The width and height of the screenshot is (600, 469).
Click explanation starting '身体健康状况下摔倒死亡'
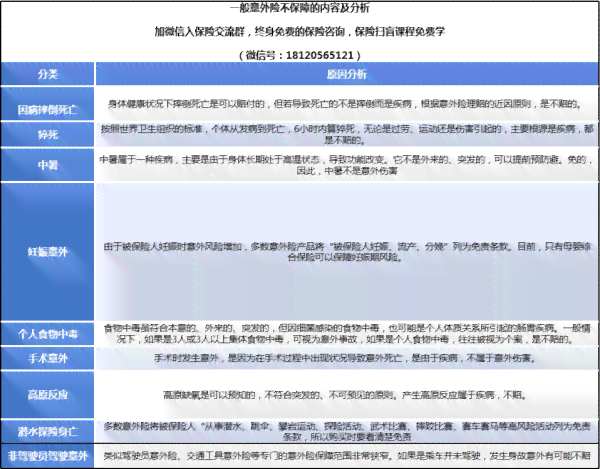tap(345, 104)
